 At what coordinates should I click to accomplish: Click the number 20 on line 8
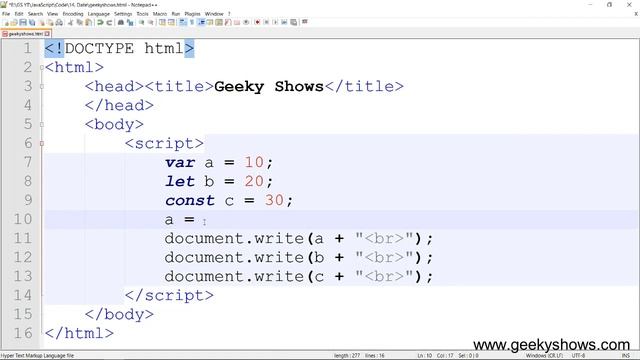click(x=254, y=181)
